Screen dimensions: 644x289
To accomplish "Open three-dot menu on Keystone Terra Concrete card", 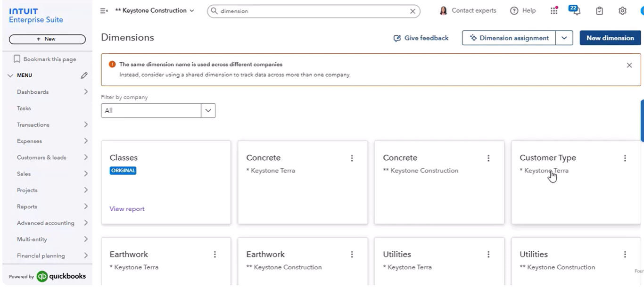I will (352, 158).
